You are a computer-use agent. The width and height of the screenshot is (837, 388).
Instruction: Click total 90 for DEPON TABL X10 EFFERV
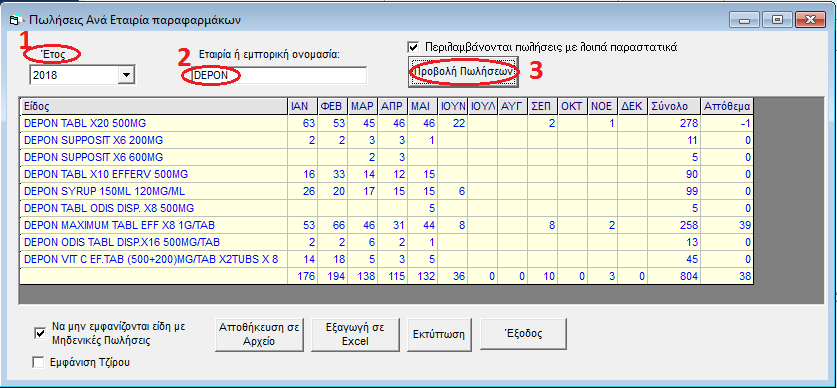(x=674, y=175)
